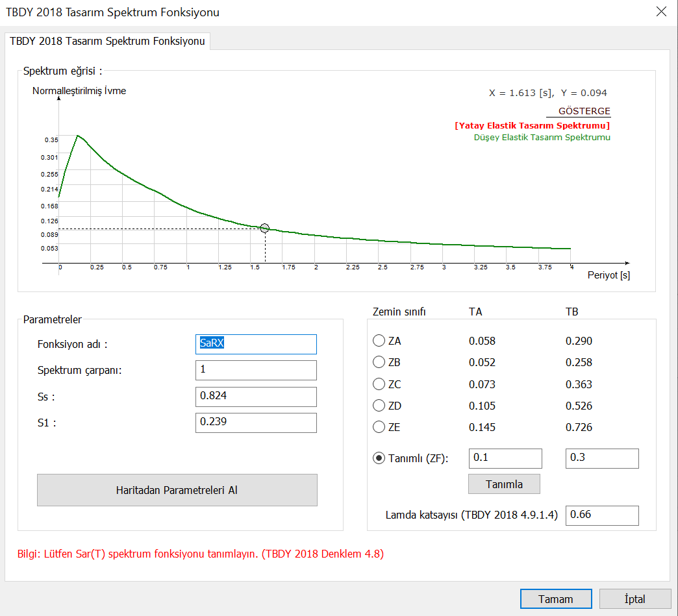678x616 pixels.
Task: Pick the ZD soil class option
Action: [379, 406]
